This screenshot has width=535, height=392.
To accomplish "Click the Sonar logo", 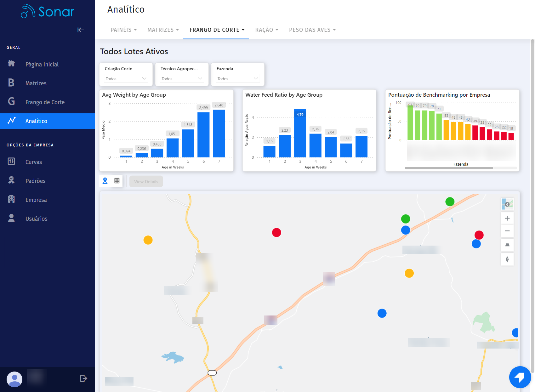I will coord(47,11).
